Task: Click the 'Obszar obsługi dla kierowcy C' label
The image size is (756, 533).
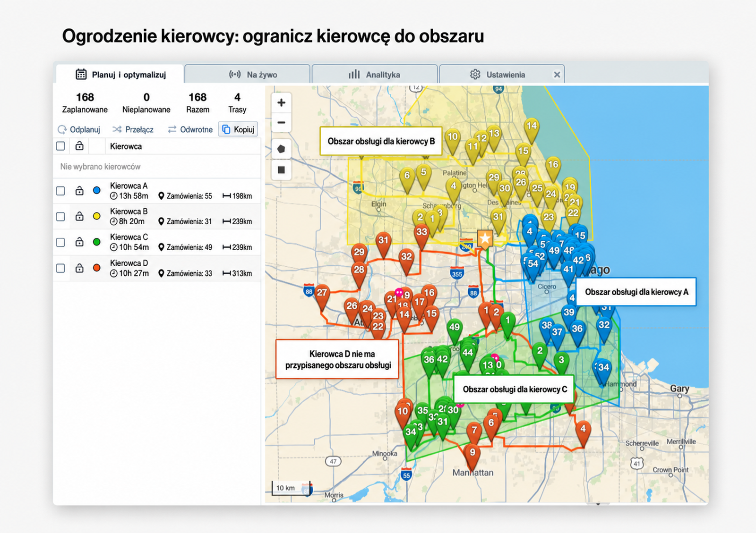Action: (515, 389)
